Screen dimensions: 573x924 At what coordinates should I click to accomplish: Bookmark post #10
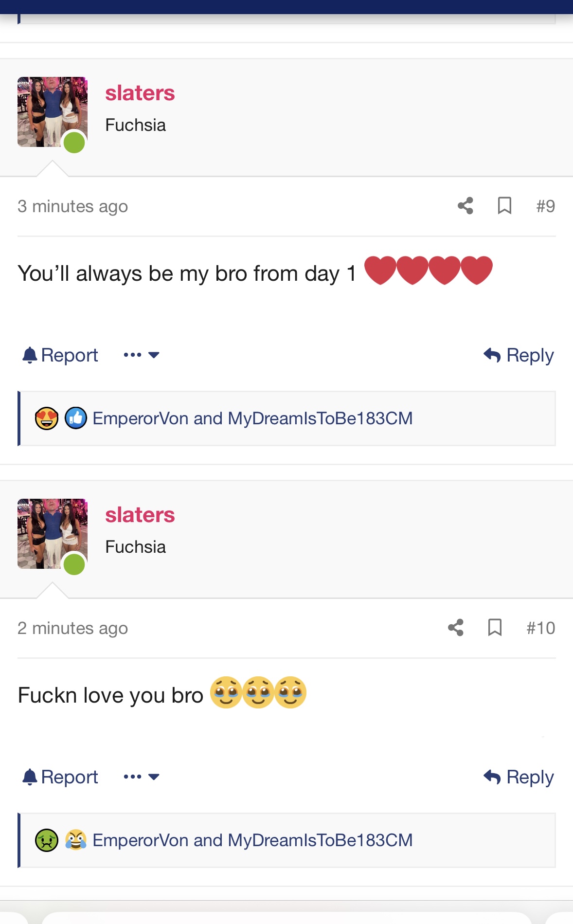click(495, 628)
